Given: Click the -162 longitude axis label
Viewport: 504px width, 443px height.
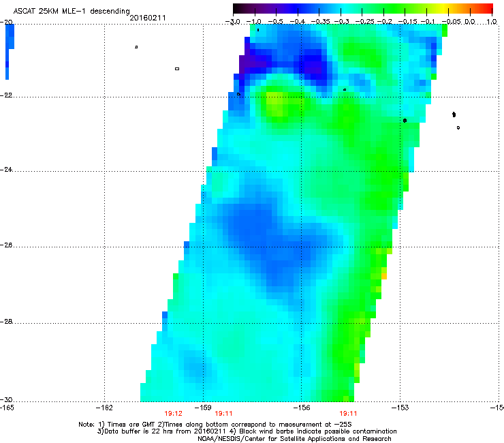Looking at the screenshot, I should point(104,408).
